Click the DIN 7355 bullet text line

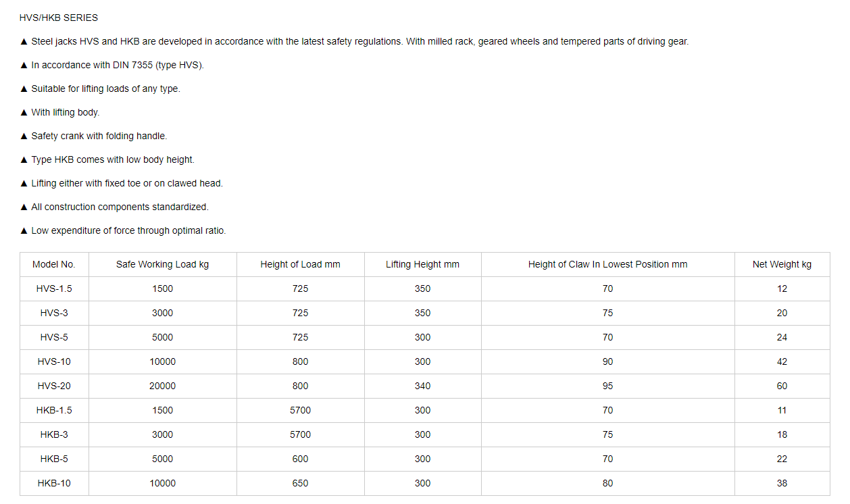(x=112, y=65)
